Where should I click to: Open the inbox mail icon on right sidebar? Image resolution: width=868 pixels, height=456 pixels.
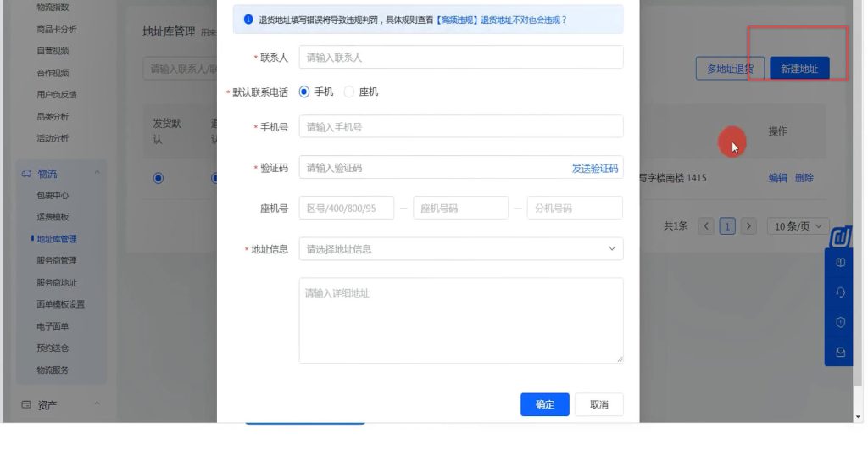tap(840, 352)
